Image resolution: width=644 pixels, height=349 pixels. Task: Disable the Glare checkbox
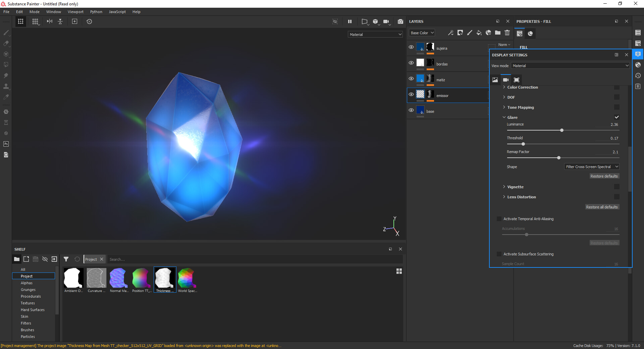(x=616, y=117)
